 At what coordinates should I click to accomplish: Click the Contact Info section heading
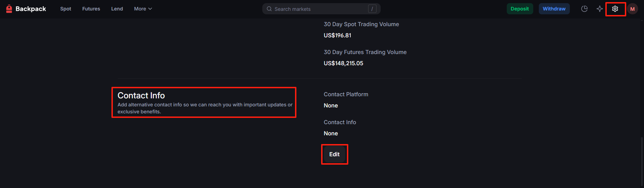[141, 96]
